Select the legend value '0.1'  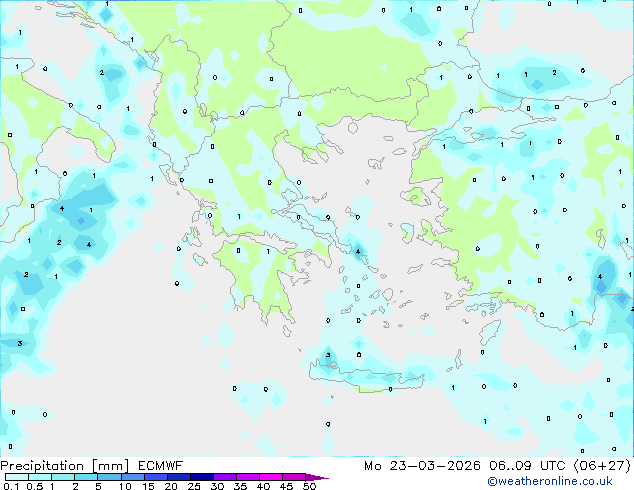point(11,486)
